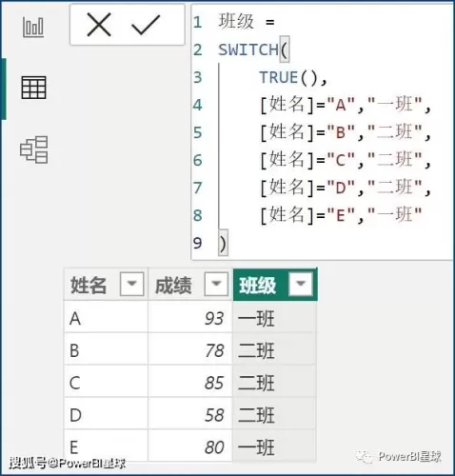Commit formula with the checkmark icon
The width and height of the screenshot is (455, 476).
[x=146, y=25]
